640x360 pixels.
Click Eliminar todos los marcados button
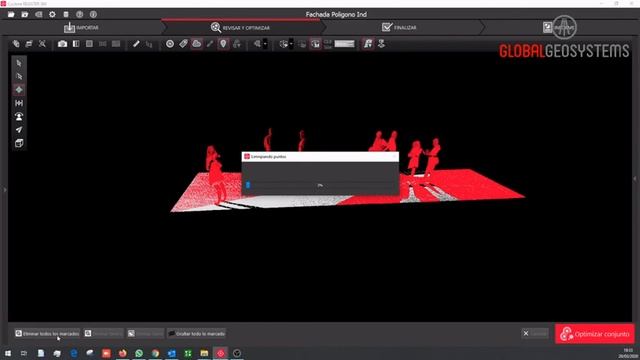(47, 333)
